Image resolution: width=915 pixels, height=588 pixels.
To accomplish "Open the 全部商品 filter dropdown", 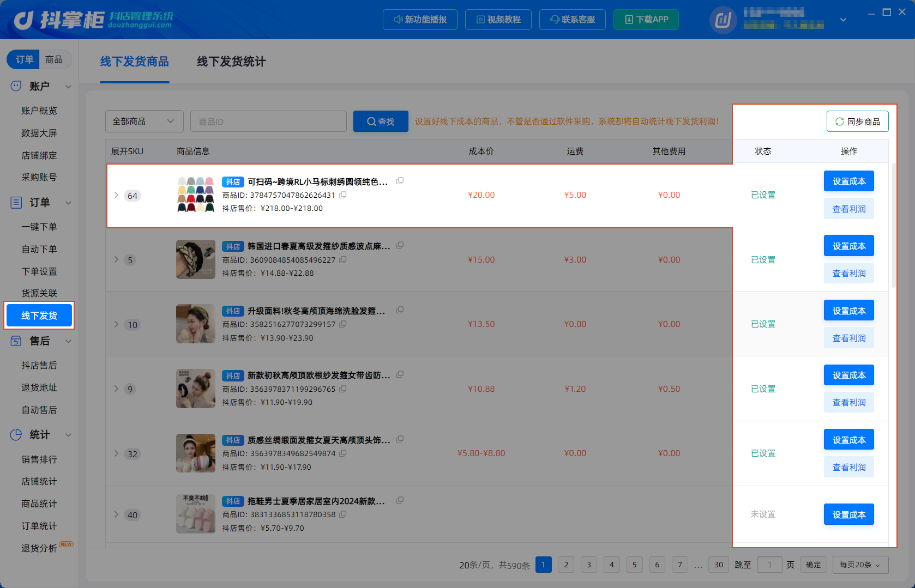I will pos(145,122).
